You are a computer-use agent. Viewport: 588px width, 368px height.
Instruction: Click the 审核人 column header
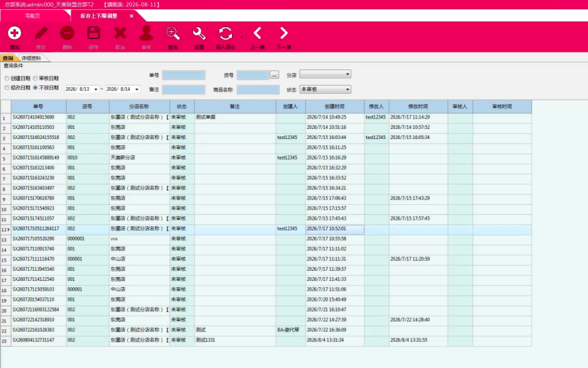coord(460,106)
